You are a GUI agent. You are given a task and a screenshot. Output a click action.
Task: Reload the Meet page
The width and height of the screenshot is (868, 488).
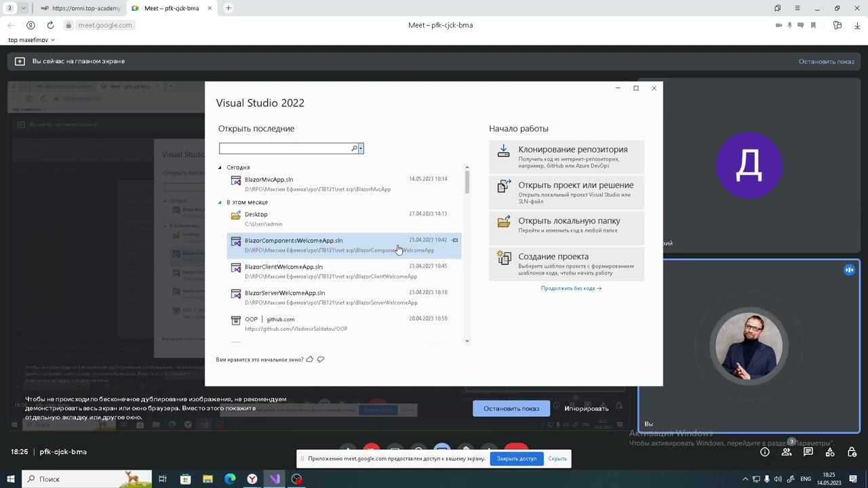(50, 25)
